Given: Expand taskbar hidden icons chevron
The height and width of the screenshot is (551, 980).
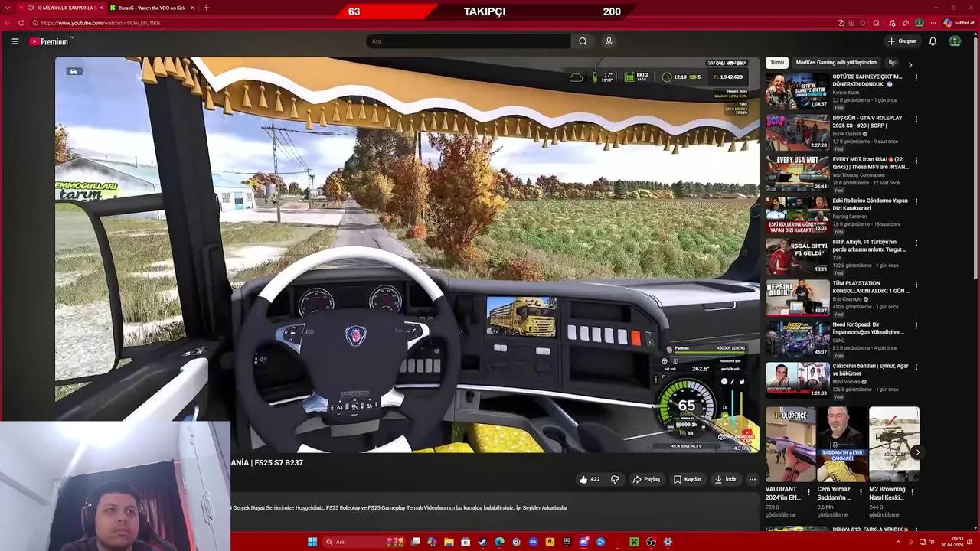Looking at the screenshot, I should click(899, 542).
